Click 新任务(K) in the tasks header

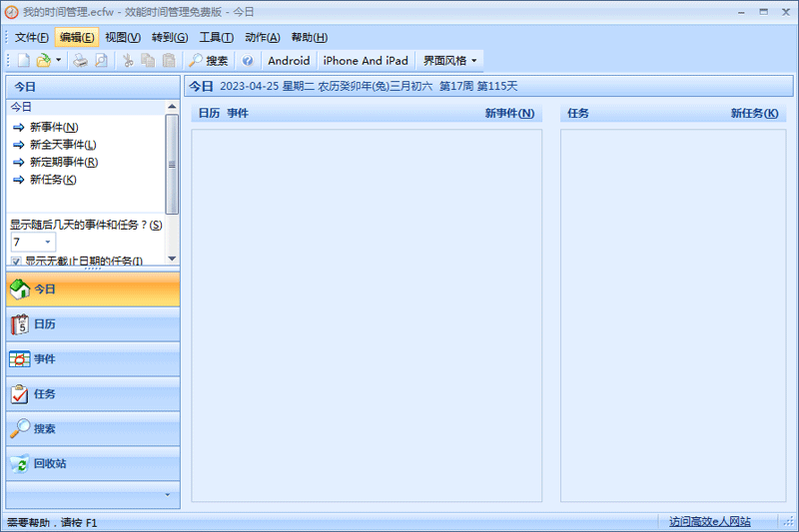[755, 113]
